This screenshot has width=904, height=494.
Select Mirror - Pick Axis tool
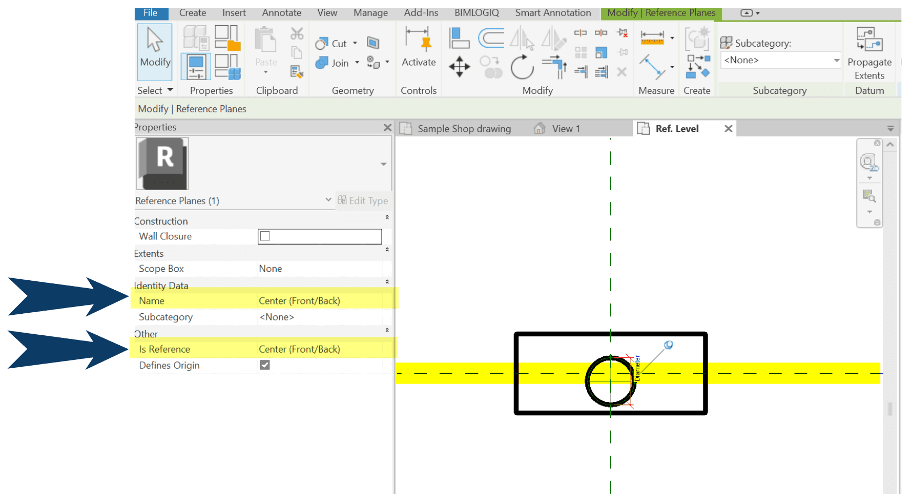click(522, 39)
